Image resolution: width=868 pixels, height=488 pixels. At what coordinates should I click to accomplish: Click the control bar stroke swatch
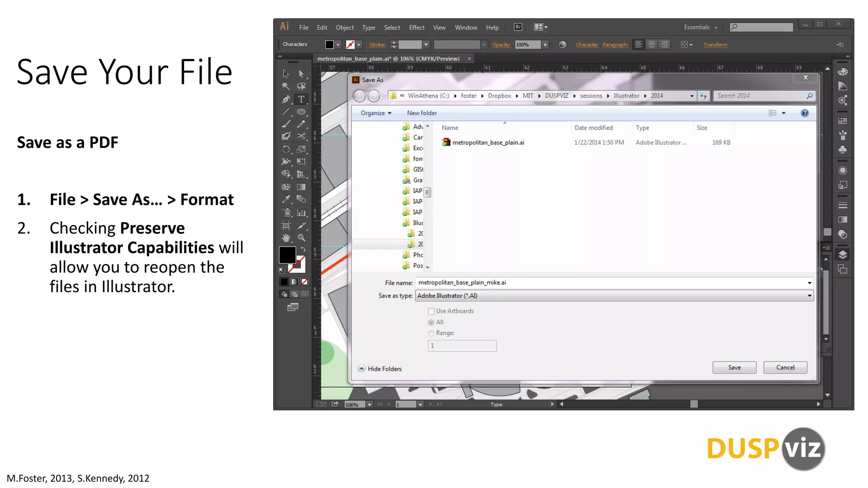click(x=350, y=44)
